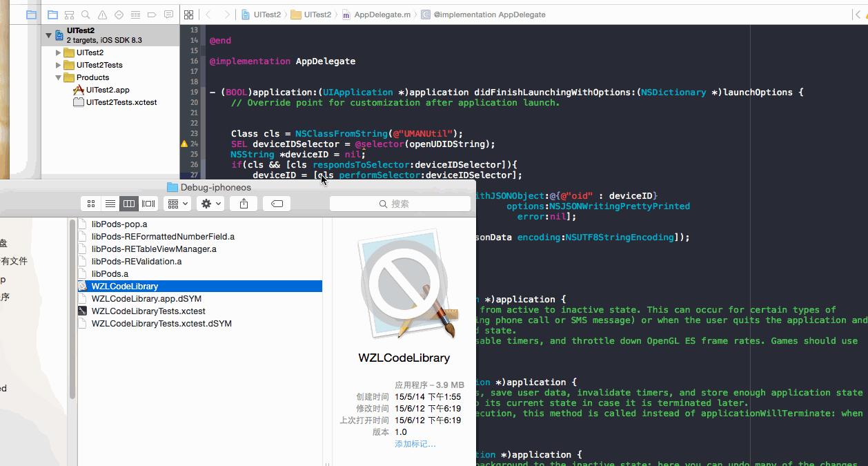Open the Finder arrange-by dropdown
Viewport: 868px width, 466px height.
click(177, 204)
